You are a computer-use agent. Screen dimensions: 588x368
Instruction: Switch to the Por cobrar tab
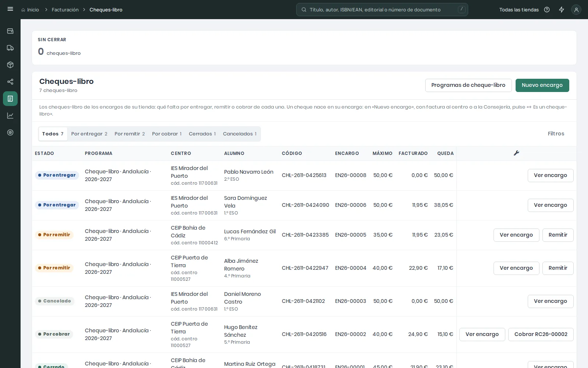pyautogui.click(x=167, y=134)
